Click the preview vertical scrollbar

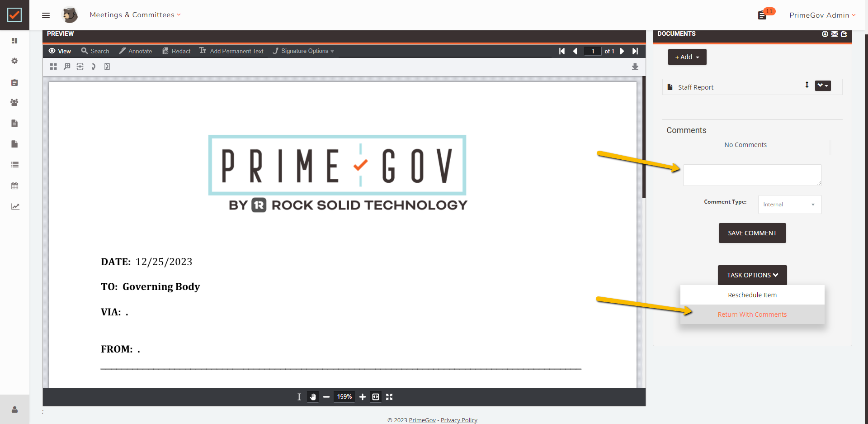[644, 137]
